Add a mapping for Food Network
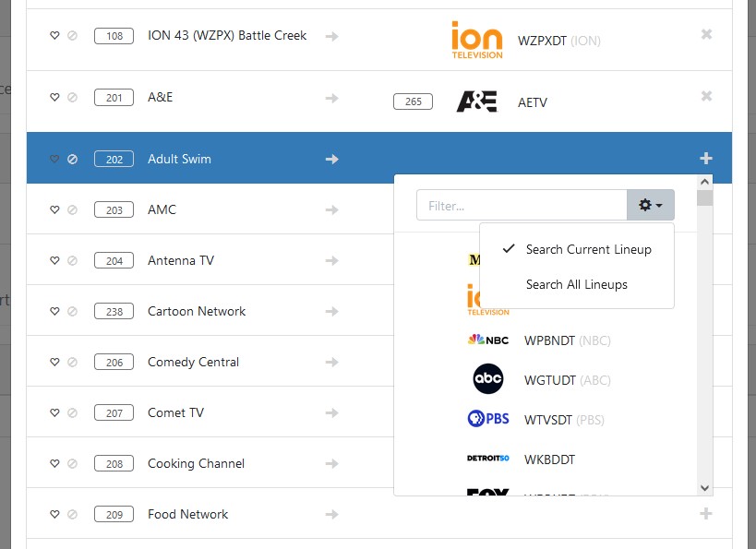 pyautogui.click(x=706, y=514)
